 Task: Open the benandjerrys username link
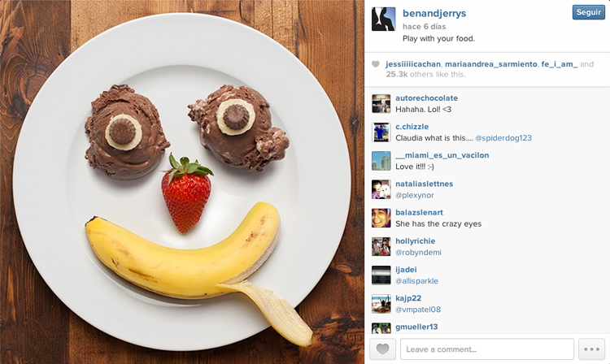point(434,13)
